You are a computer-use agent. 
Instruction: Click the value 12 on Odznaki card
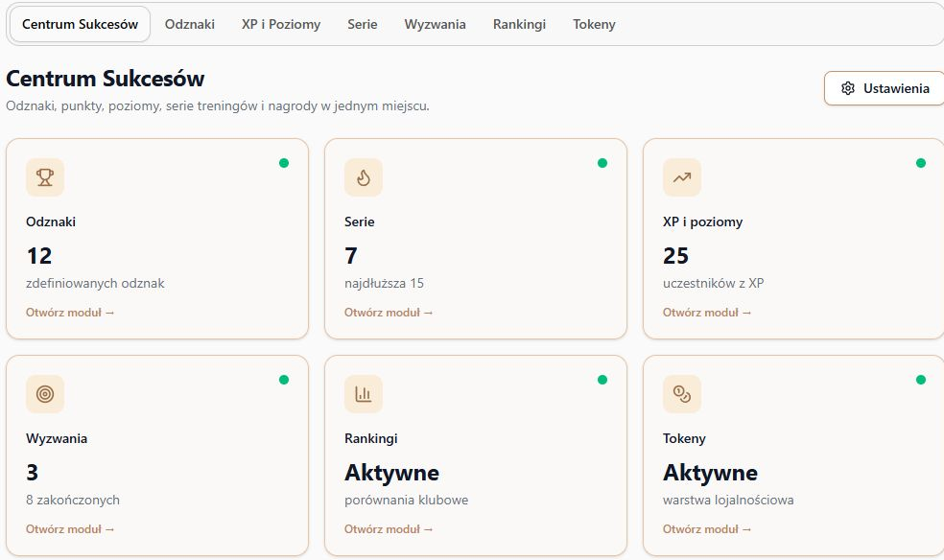(39, 256)
